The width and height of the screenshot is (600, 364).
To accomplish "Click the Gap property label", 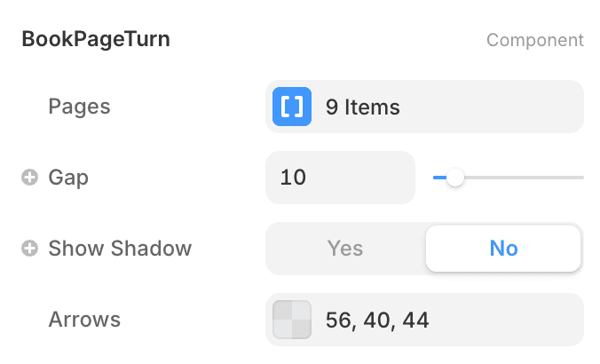I will (68, 178).
